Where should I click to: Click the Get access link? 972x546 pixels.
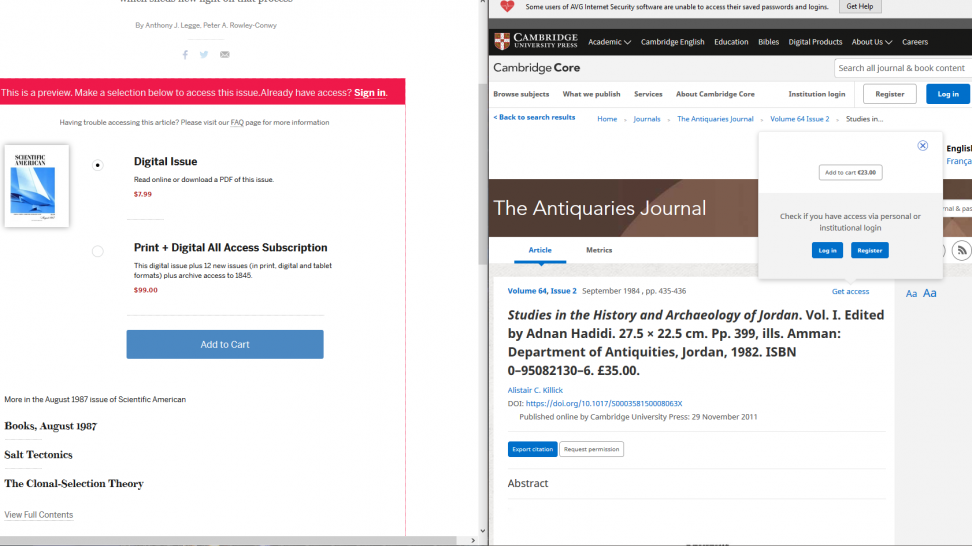(850, 291)
